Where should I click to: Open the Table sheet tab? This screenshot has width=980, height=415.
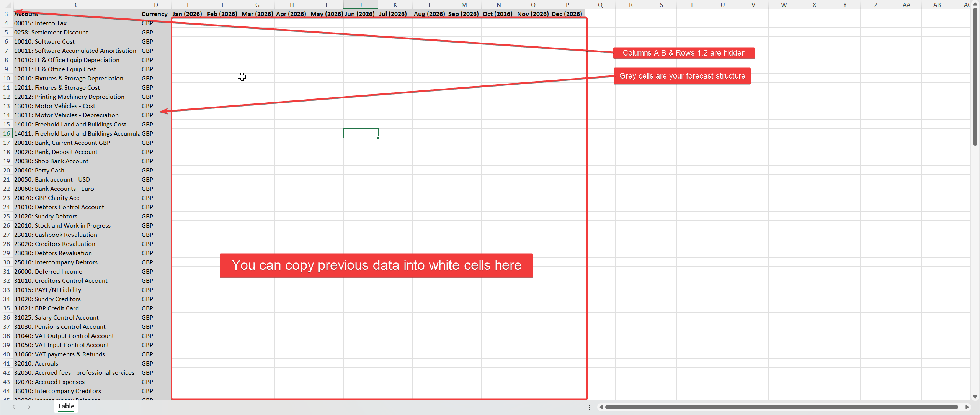click(x=66, y=406)
